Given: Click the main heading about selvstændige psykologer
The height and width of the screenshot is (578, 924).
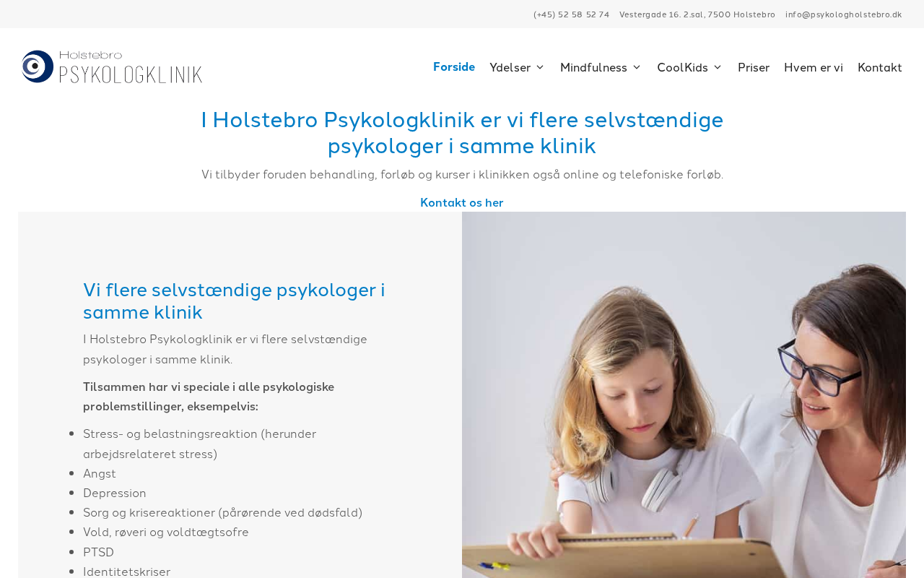Looking at the screenshot, I should (x=462, y=132).
